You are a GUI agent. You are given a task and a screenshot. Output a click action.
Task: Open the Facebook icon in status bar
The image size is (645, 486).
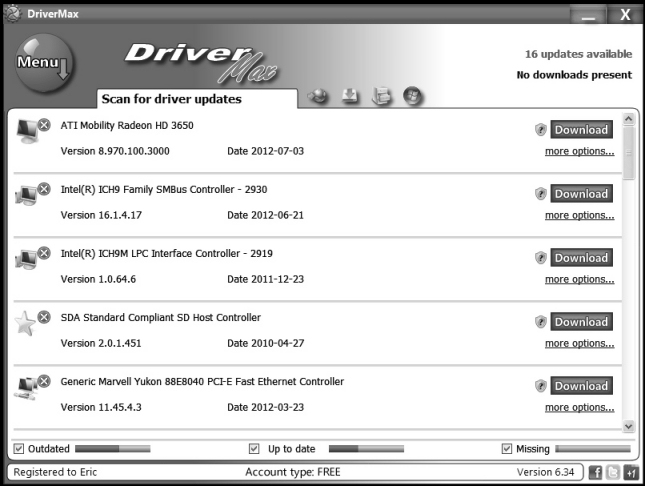click(595, 472)
